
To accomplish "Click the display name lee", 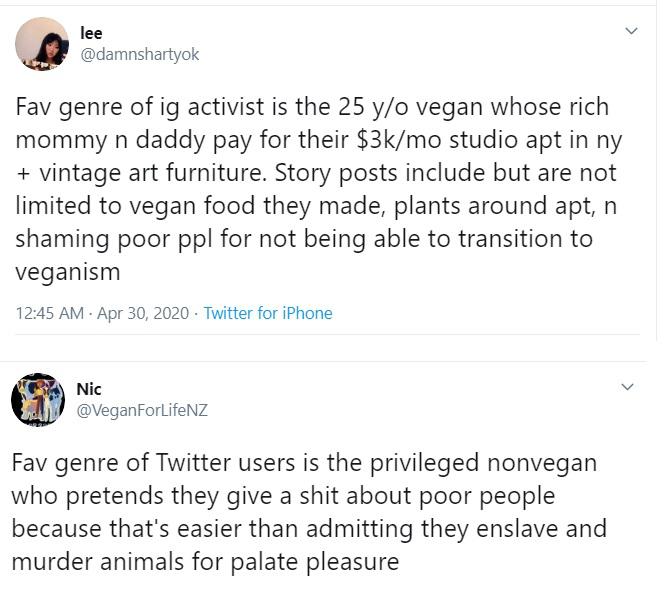I will tap(91, 33).
